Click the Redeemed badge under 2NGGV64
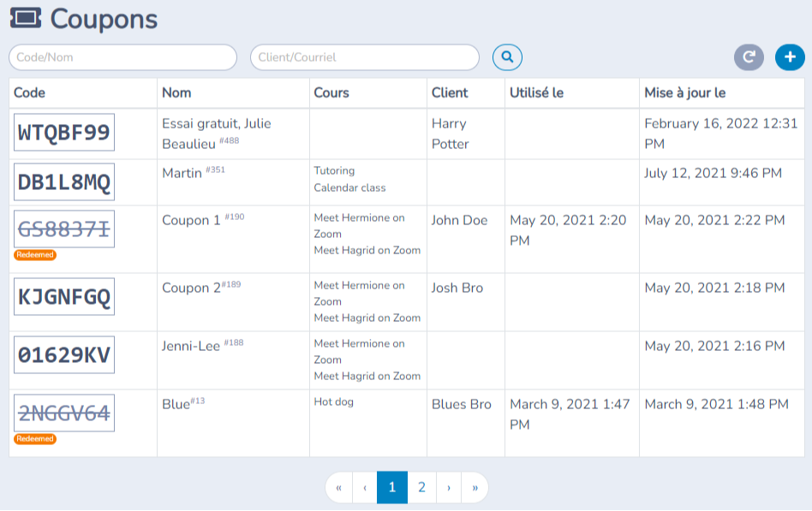The image size is (812, 511). tap(35, 439)
